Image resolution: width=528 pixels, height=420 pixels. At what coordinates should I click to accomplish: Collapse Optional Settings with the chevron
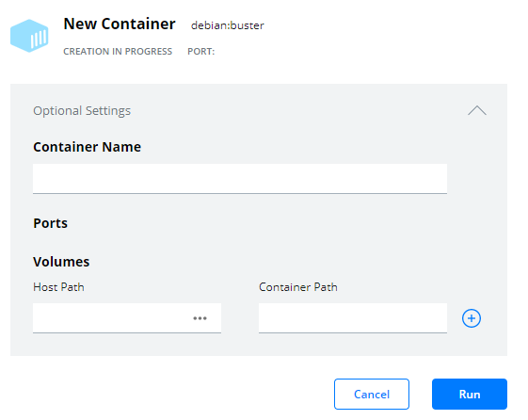[477, 110]
